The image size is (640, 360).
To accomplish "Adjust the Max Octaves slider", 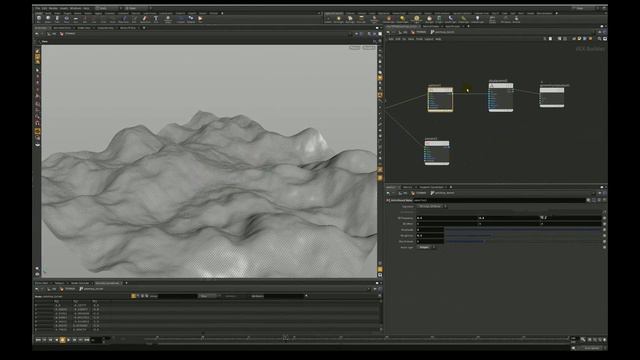I will pos(523,241).
